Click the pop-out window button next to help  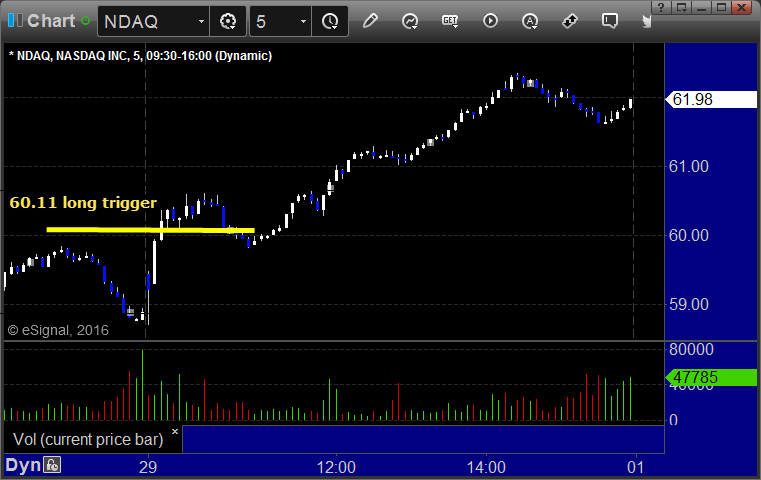(681, 7)
